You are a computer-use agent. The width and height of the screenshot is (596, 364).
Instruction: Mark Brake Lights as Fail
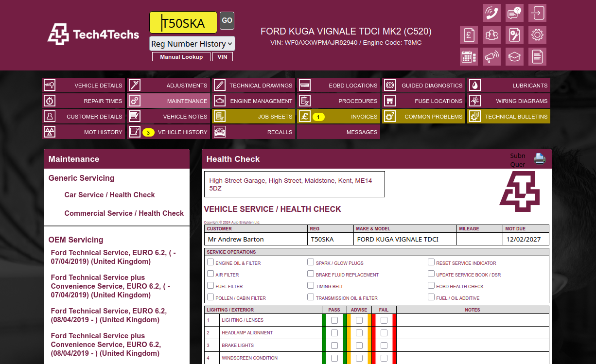[x=384, y=346]
